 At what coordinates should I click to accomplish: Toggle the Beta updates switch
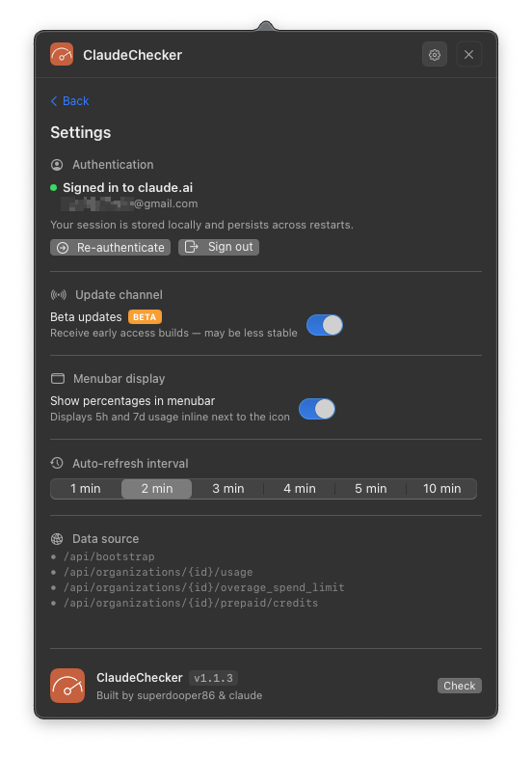click(x=325, y=325)
